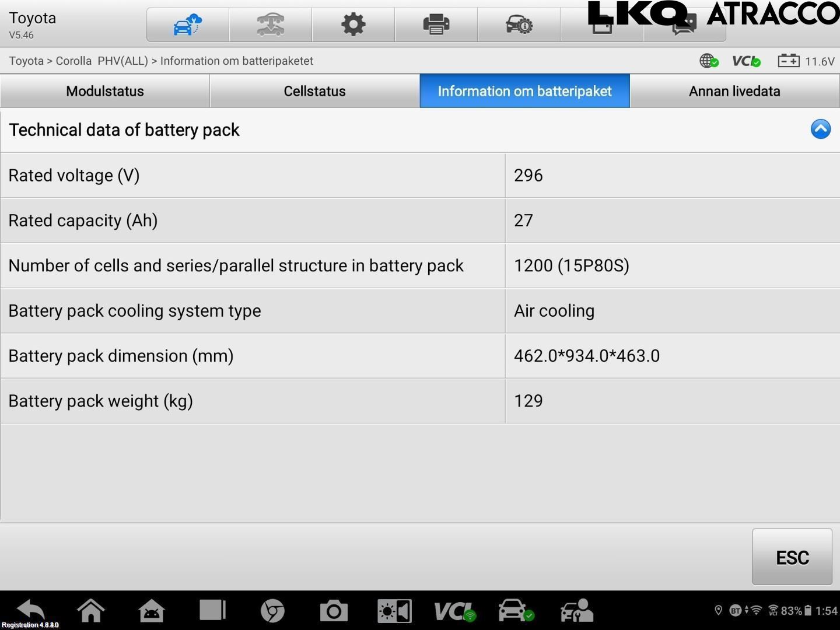Collapse Technical data of battery pack section
The width and height of the screenshot is (840, 630).
(x=820, y=129)
